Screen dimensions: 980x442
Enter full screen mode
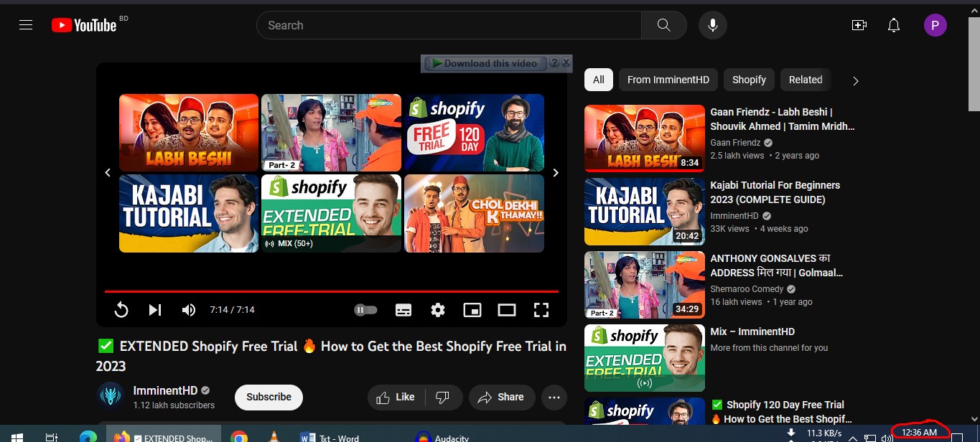click(x=541, y=310)
